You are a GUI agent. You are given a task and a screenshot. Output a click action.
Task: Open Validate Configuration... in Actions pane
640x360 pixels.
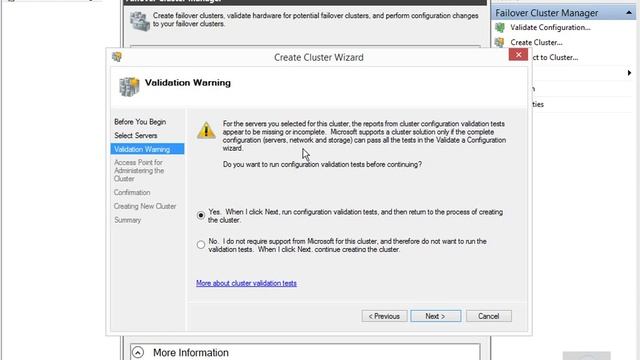(550, 27)
